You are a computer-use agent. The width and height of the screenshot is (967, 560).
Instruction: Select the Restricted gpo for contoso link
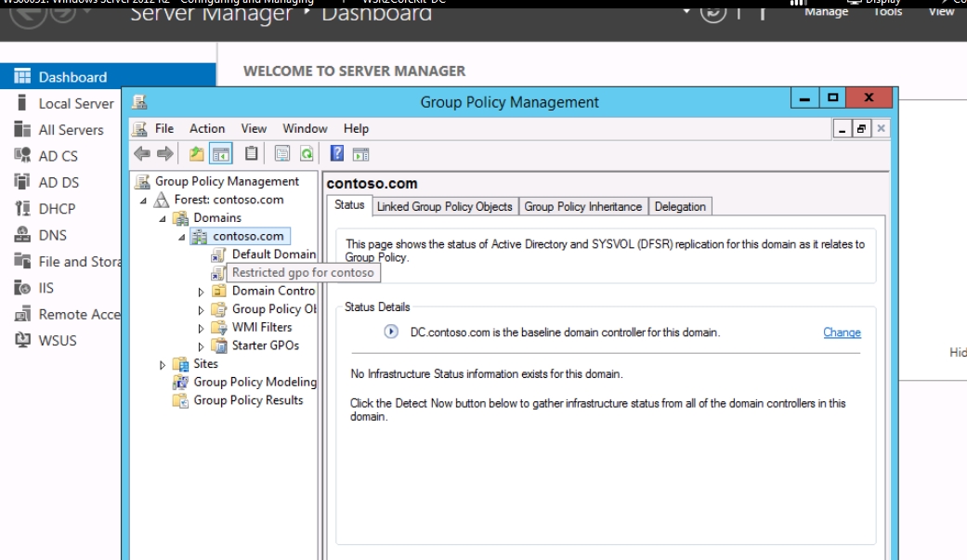tap(303, 273)
